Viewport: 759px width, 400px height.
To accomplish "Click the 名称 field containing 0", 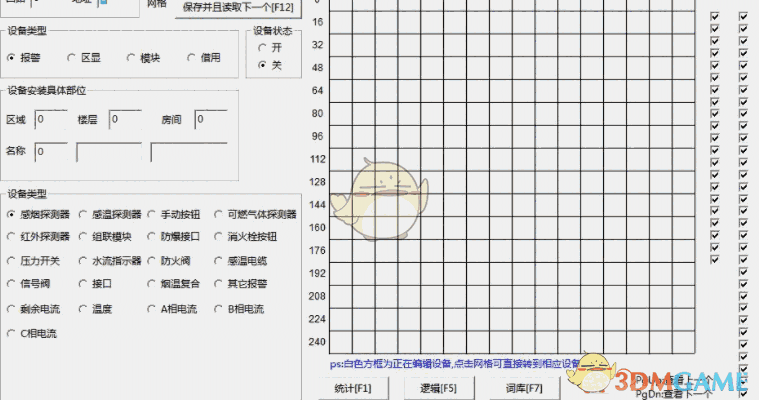I will click(51, 152).
